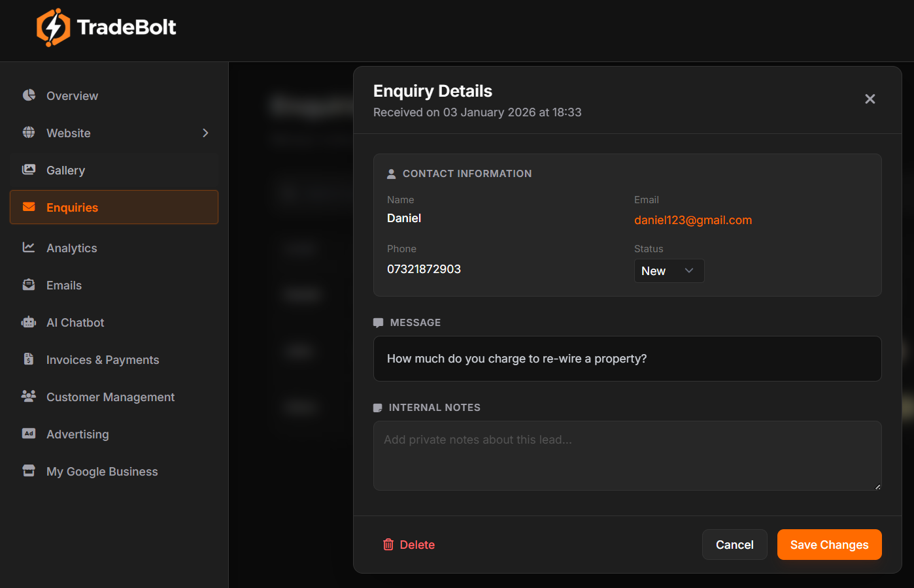Image resolution: width=914 pixels, height=588 pixels.
Task: Open the AI Chatbot robot icon
Action: [x=29, y=322]
